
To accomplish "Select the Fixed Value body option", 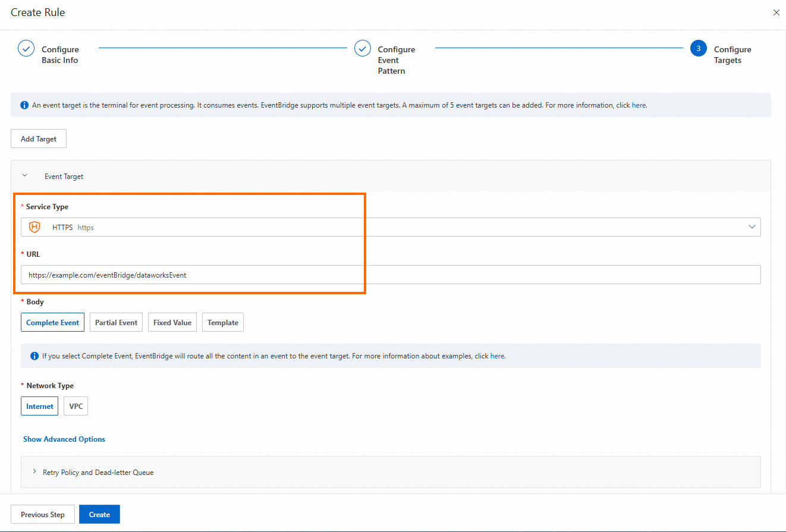I will coord(172,323).
